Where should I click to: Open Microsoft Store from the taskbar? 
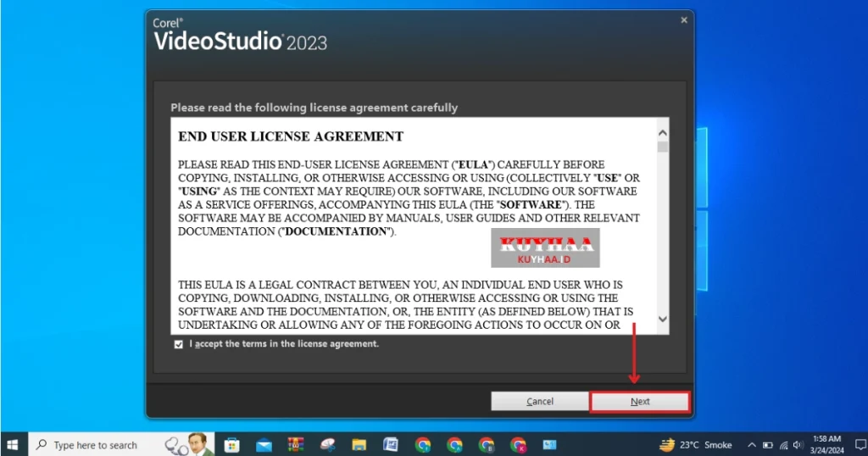pyautogui.click(x=232, y=444)
